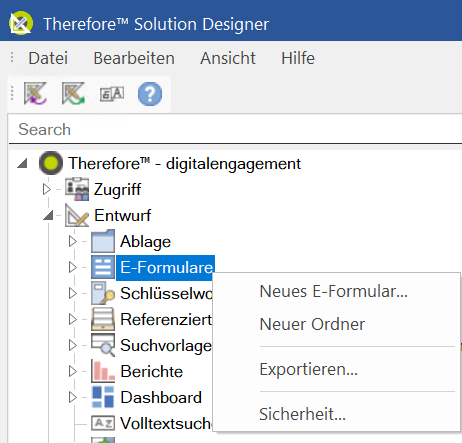Open the Ansicht menu
This screenshot has width=462, height=443.
(x=228, y=58)
